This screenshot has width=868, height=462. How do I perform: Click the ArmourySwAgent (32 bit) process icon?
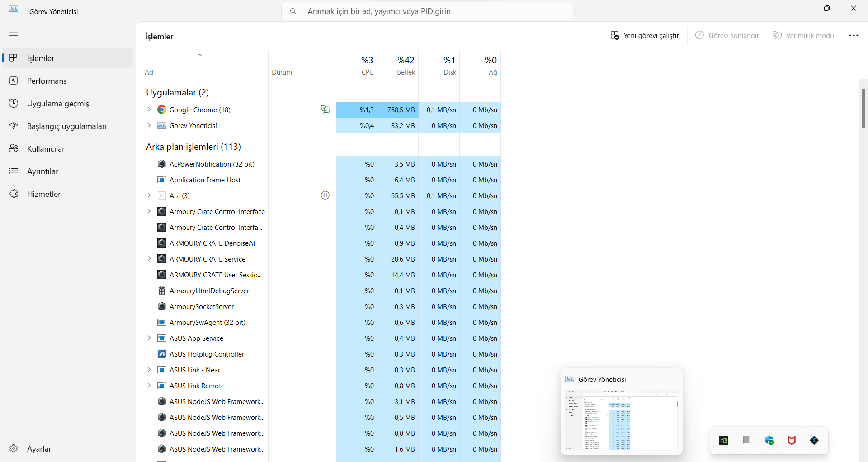(x=161, y=322)
